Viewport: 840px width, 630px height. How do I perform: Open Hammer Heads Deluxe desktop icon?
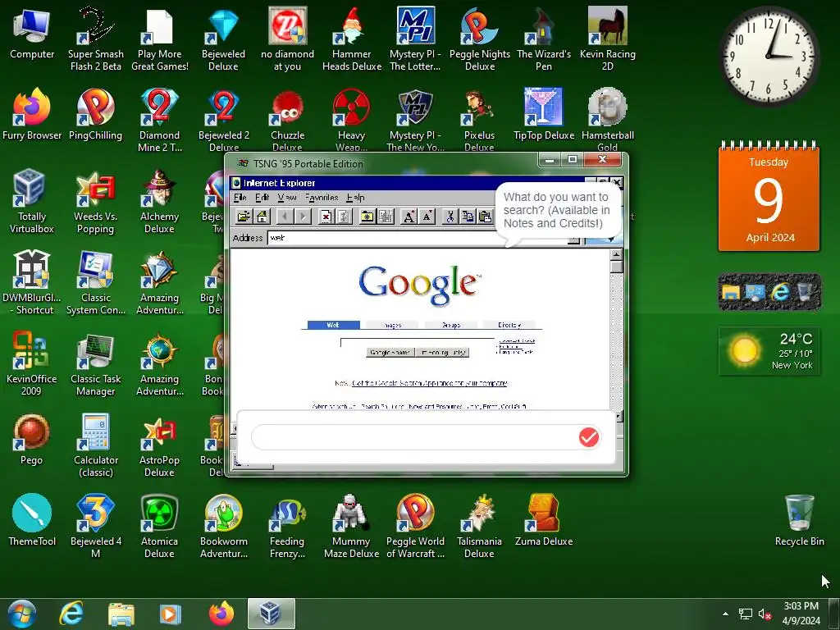click(351, 39)
